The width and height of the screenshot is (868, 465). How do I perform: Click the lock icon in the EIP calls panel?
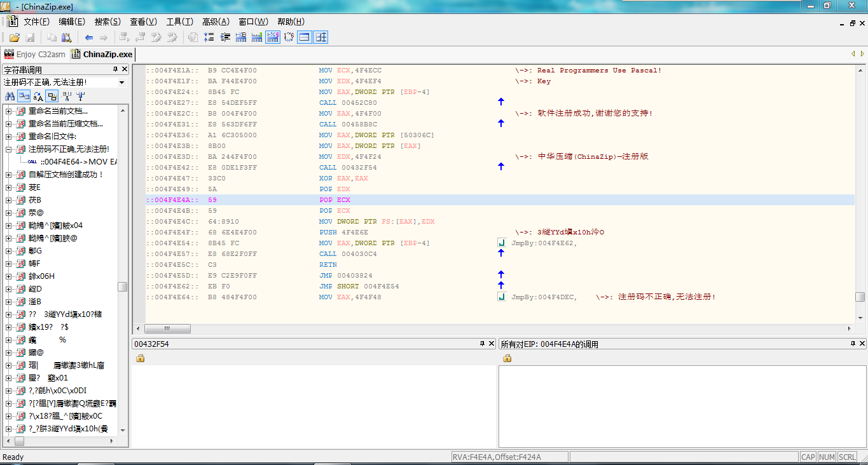click(507, 358)
